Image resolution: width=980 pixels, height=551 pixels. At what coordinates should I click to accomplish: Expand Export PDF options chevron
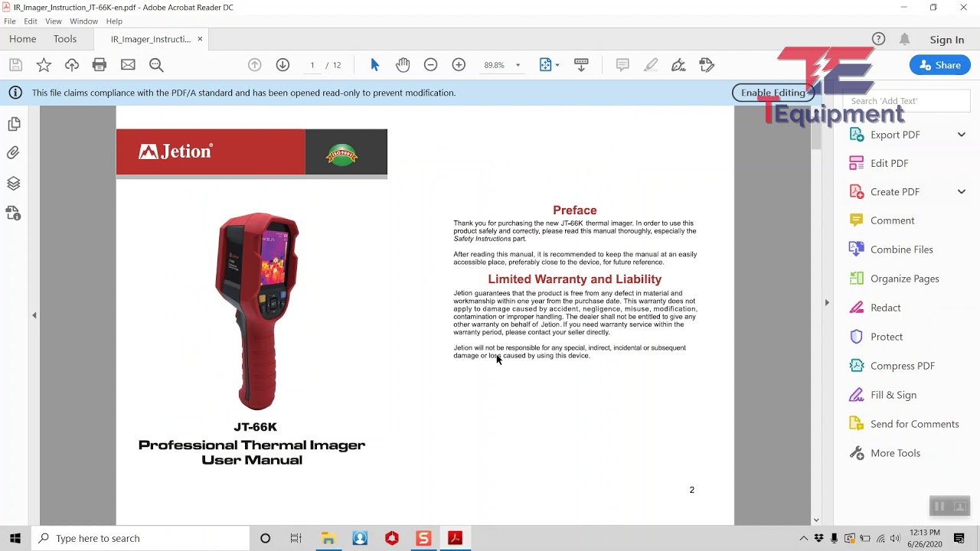(x=962, y=135)
